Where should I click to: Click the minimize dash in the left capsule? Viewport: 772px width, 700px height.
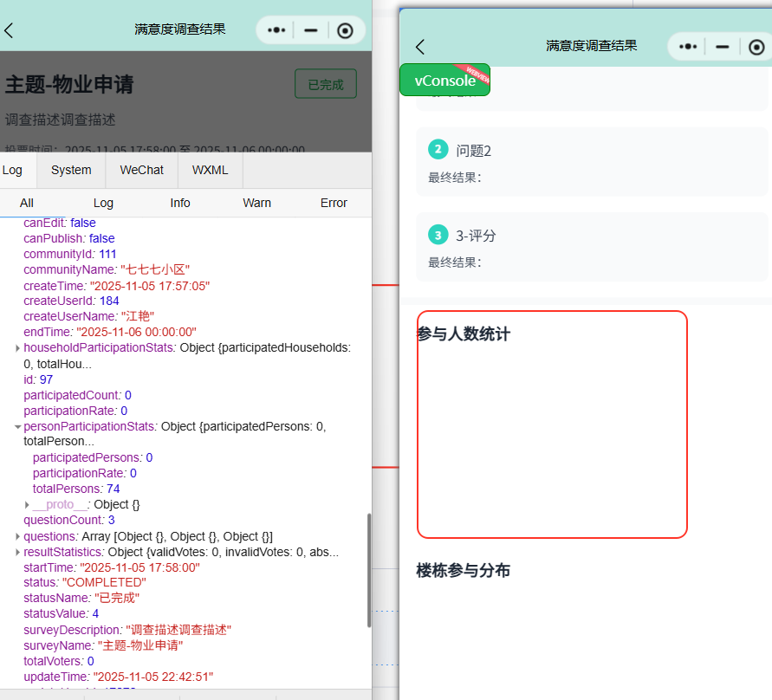(x=309, y=29)
